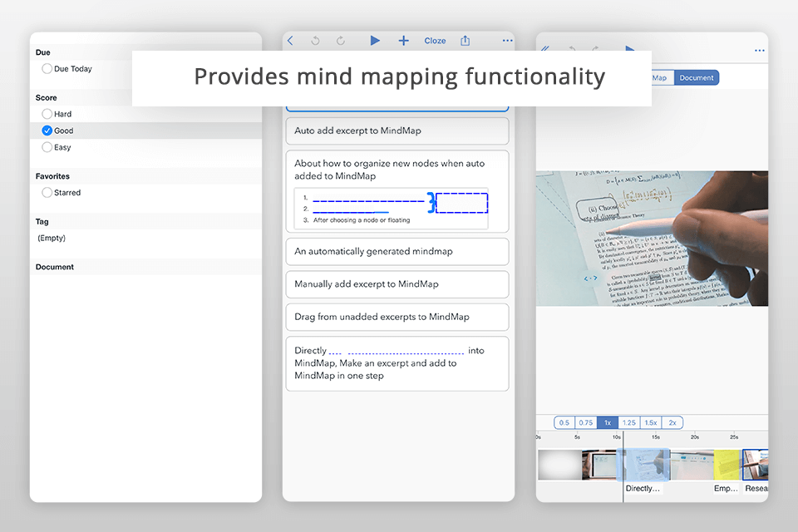Set playback speed to 2x
798x532 pixels.
pos(672,422)
